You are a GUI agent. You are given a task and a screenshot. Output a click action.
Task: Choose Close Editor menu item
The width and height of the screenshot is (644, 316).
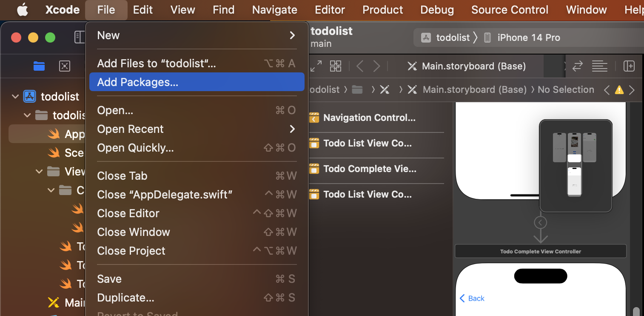(x=197, y=213)
